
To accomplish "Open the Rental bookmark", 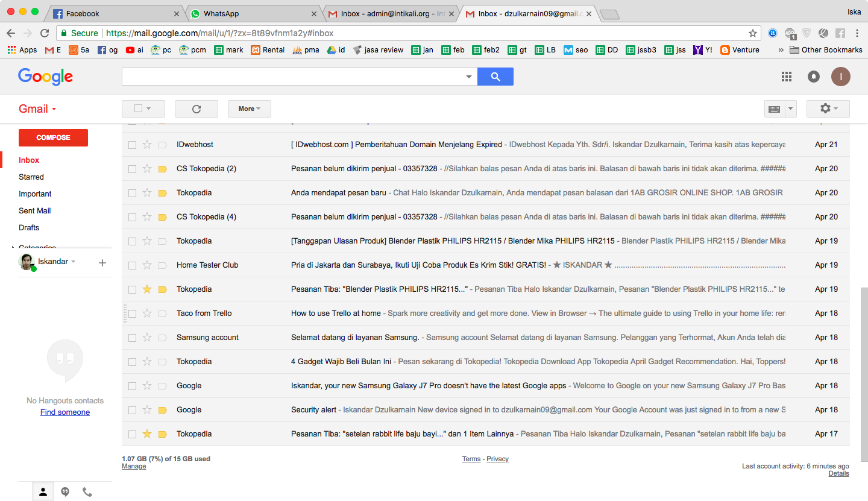I will click(268, 50).
